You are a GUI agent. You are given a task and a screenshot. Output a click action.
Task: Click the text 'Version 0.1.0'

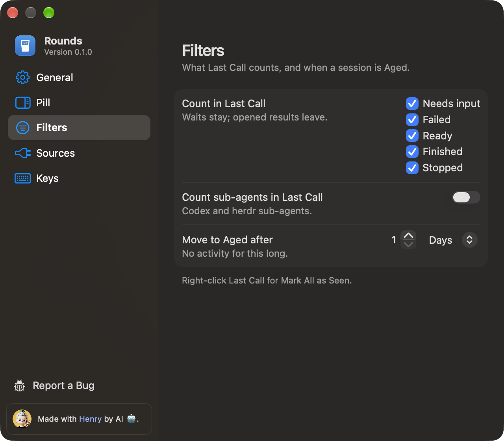click(68, 52)
